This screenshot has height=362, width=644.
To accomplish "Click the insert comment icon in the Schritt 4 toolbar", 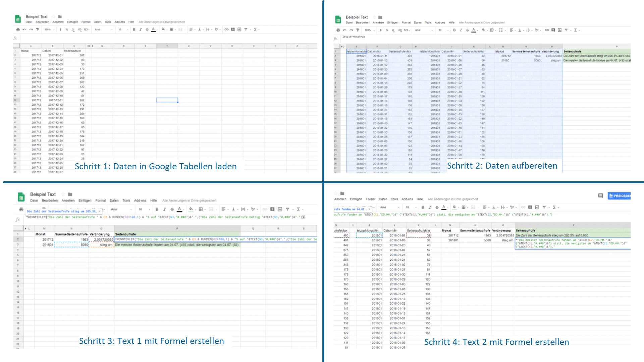I will [x=530, y=207].
